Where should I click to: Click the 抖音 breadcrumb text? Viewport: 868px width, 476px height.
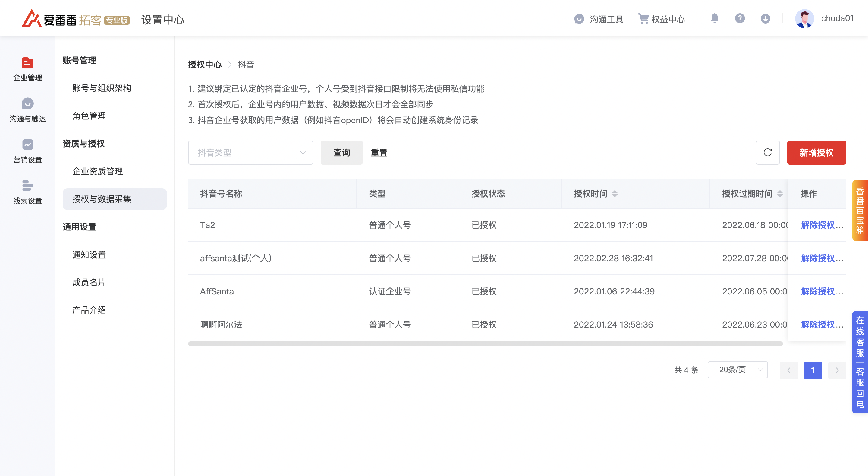pyautogui.click(x=246, y=65)
